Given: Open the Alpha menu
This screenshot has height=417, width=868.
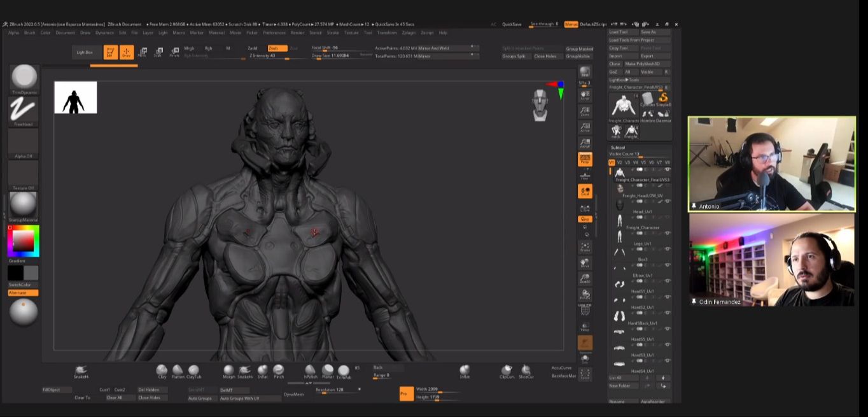Looking at the screenshot, I should click(13, 32).
